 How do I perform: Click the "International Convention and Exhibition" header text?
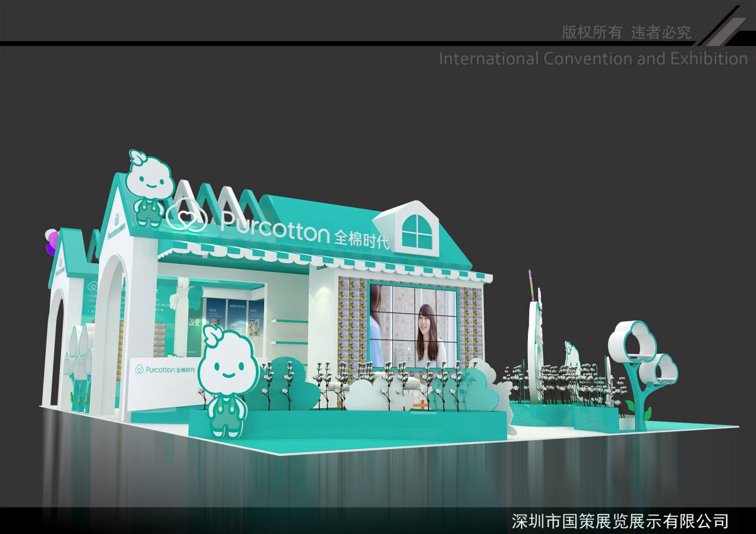(x=593, y=59)
